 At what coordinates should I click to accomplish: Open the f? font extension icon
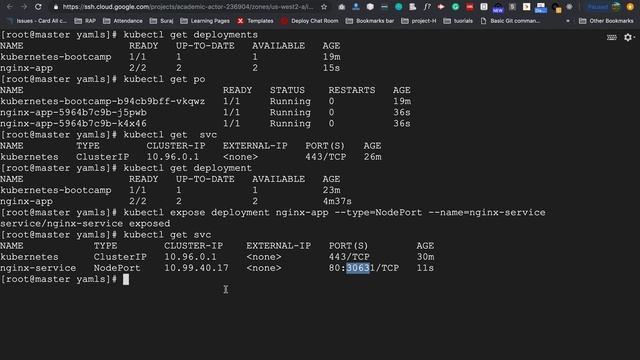point(427,7)
